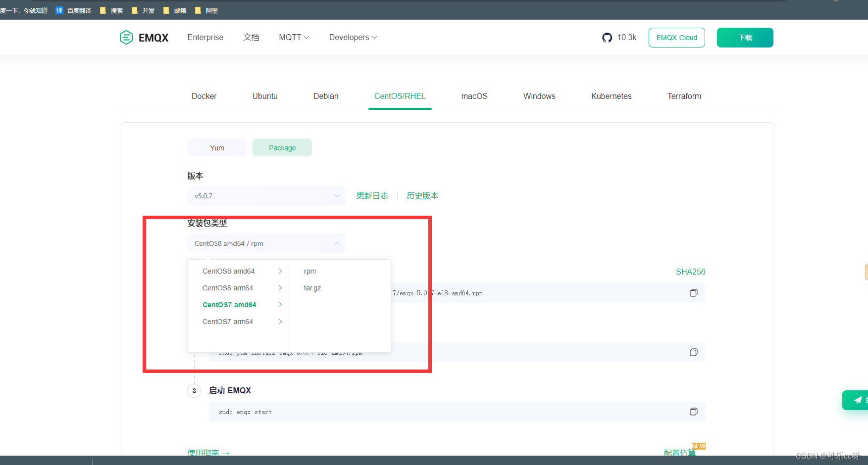Open the 开发 bookmark folder
Viewport: 868px width, 465px height.
point(143,10)
